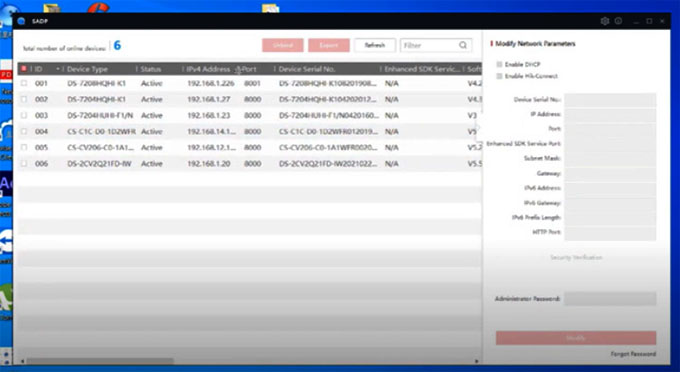The width and height of the screenshot is (680, 372).
Task: Click the IPv6 Prefix Length field
Action: coord(610,218)
